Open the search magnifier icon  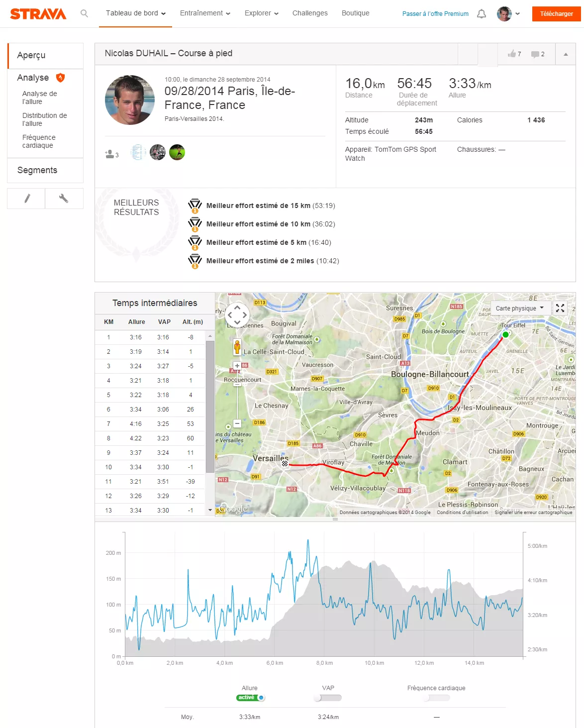[84, 13]
